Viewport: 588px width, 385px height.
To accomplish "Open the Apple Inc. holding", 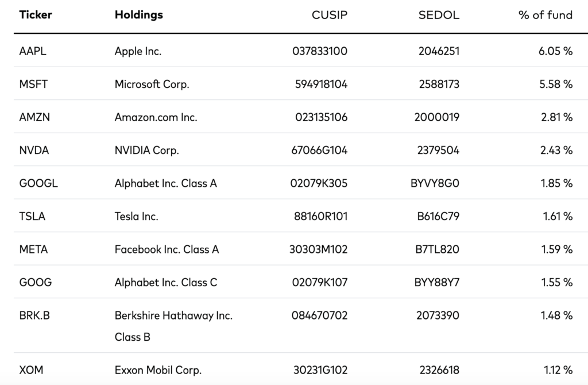I will [138, 51].
